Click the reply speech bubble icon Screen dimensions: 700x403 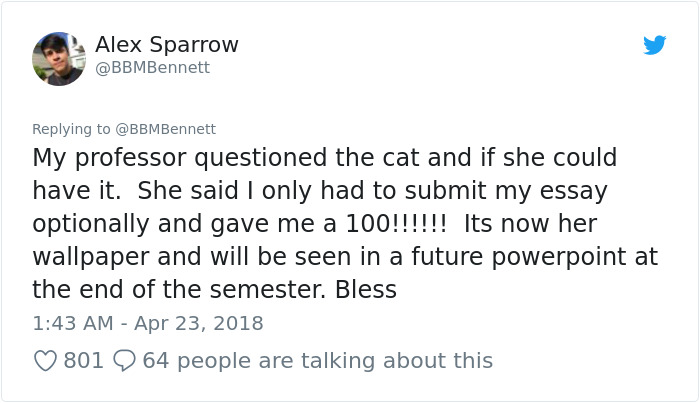124,360
